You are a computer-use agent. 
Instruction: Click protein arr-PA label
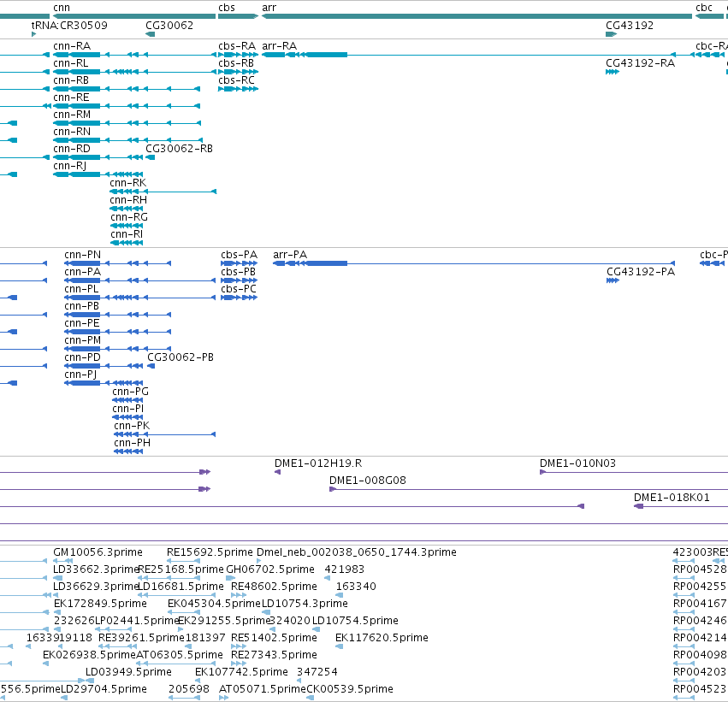tap(290, 255)
